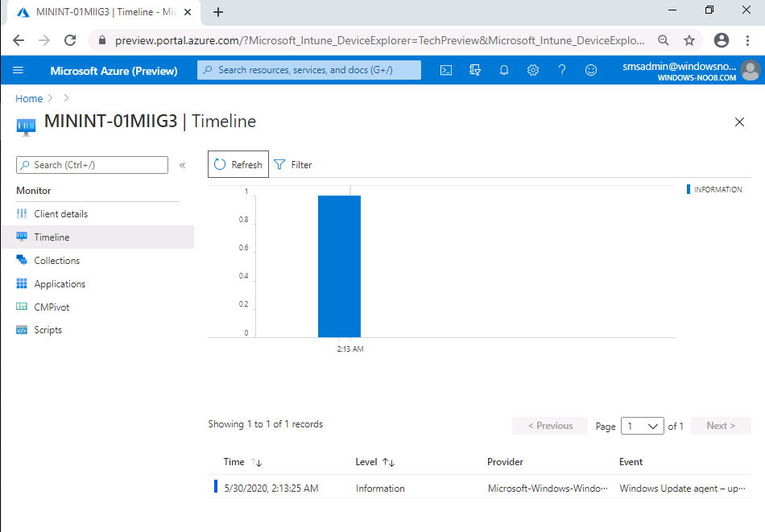Open portal settings gear
The height and width of the screenshot is (532, 765).
coord(533,70)
